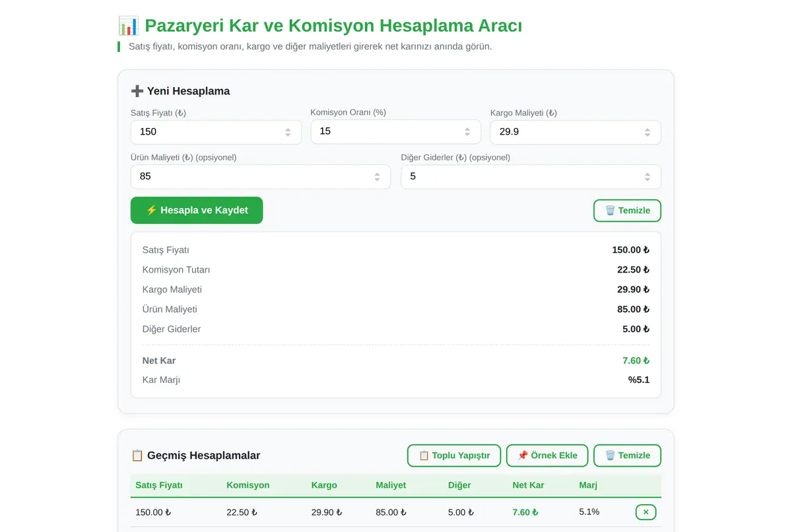Focus the Komisyon Oranı input field
792x532 pixels.
pos(395,131)
